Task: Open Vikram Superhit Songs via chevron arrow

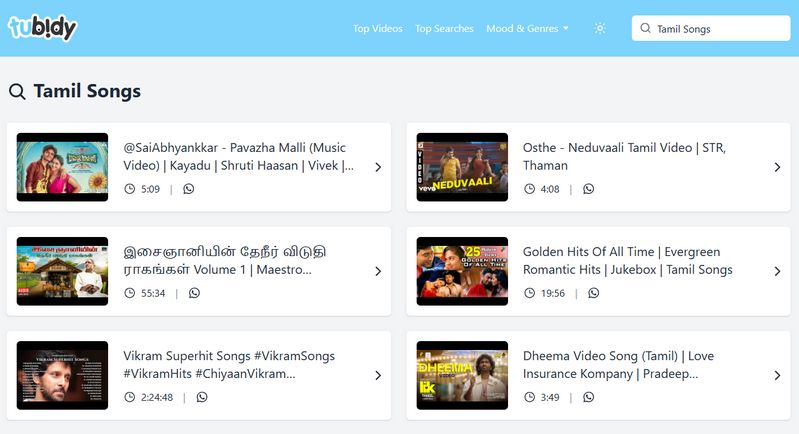Action: point(378,375)
